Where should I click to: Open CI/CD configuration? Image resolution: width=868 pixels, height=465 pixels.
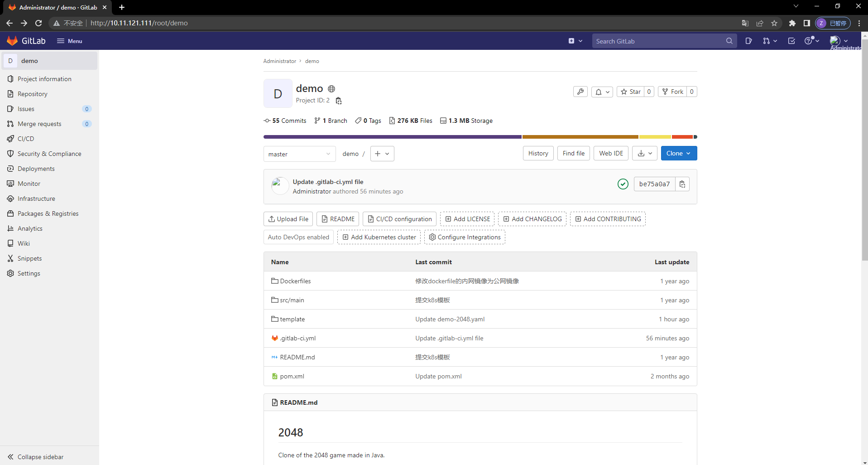(x=399, y=219)
